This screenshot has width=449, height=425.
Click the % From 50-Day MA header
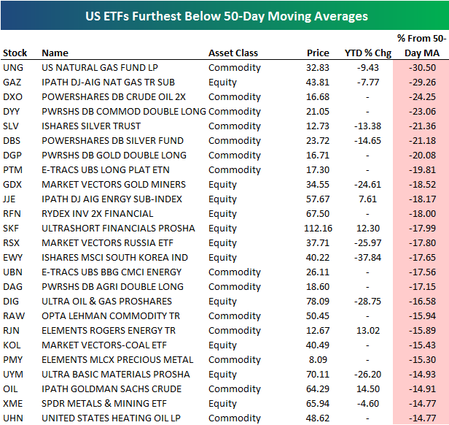(422, 46)
